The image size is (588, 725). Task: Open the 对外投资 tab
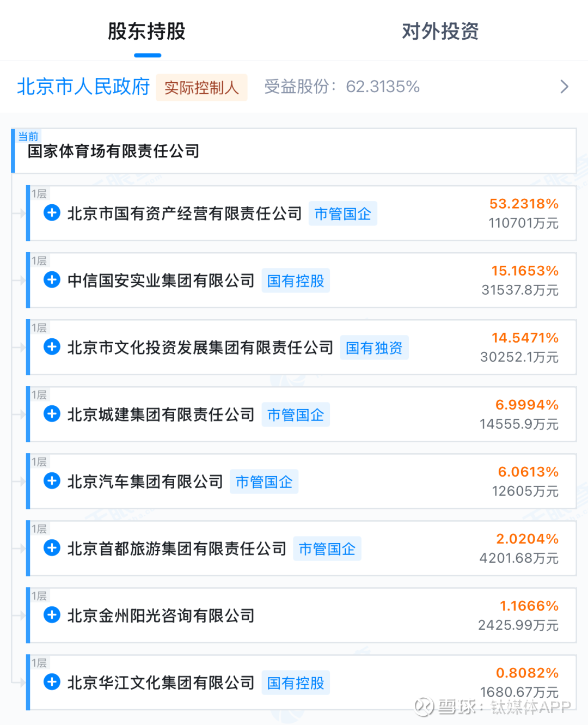[440, 32]
